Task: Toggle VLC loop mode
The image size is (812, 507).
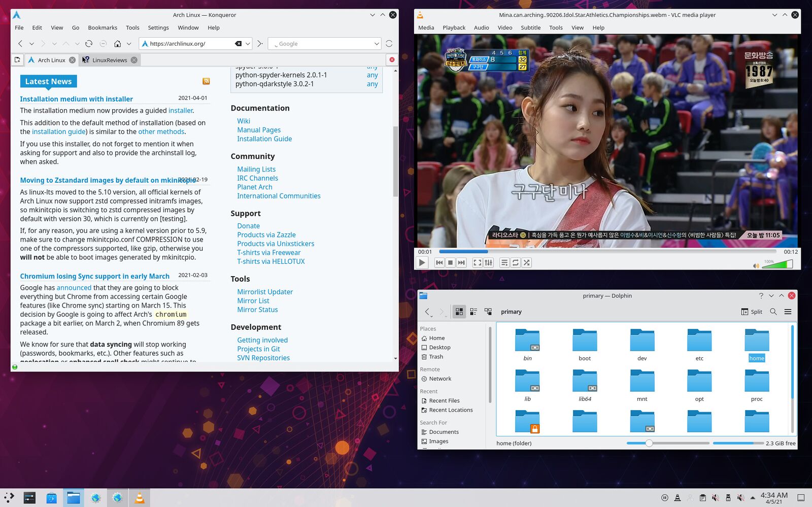Action: [x=516, y=262]
